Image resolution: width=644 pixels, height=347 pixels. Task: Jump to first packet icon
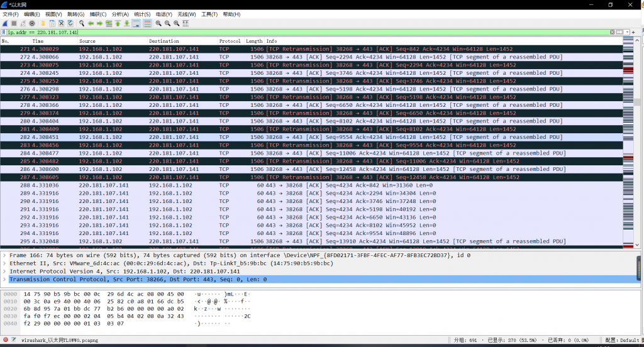[118, 23]
